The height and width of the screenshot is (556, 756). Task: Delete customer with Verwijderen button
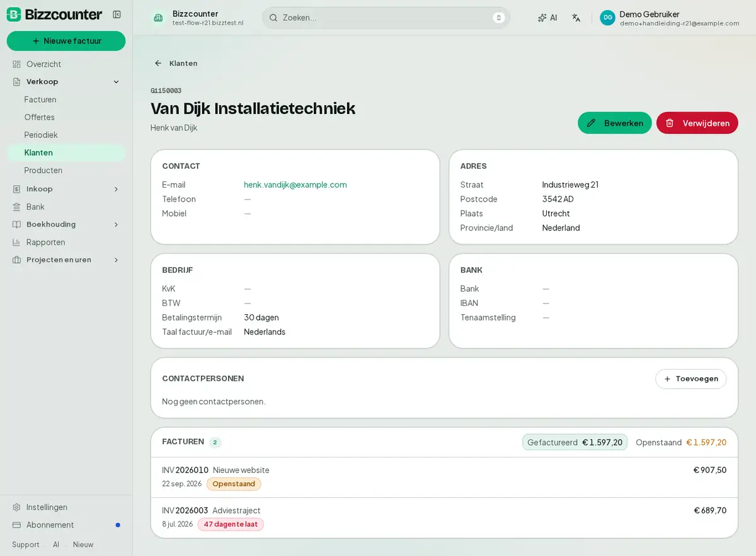pyautogui.click(x=697, y=123)
